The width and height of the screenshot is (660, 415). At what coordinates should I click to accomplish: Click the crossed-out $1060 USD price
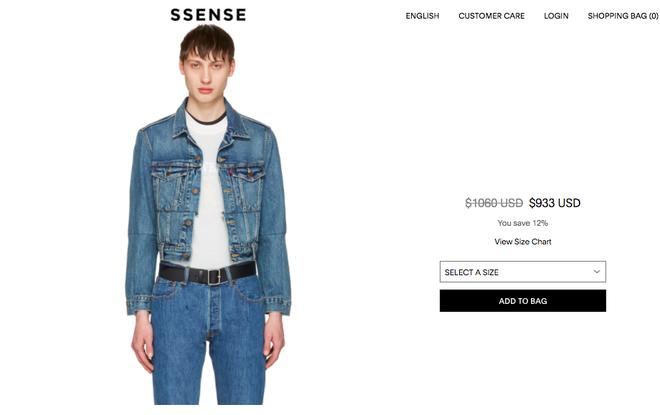pos(494,203)
